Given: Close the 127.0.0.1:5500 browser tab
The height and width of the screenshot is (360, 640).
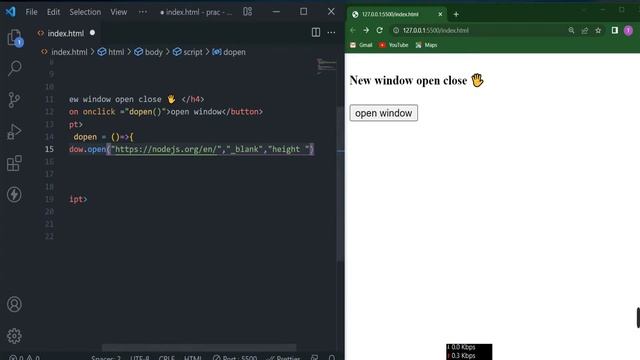Looking at the screenshot, I should (x=440, y=14).
